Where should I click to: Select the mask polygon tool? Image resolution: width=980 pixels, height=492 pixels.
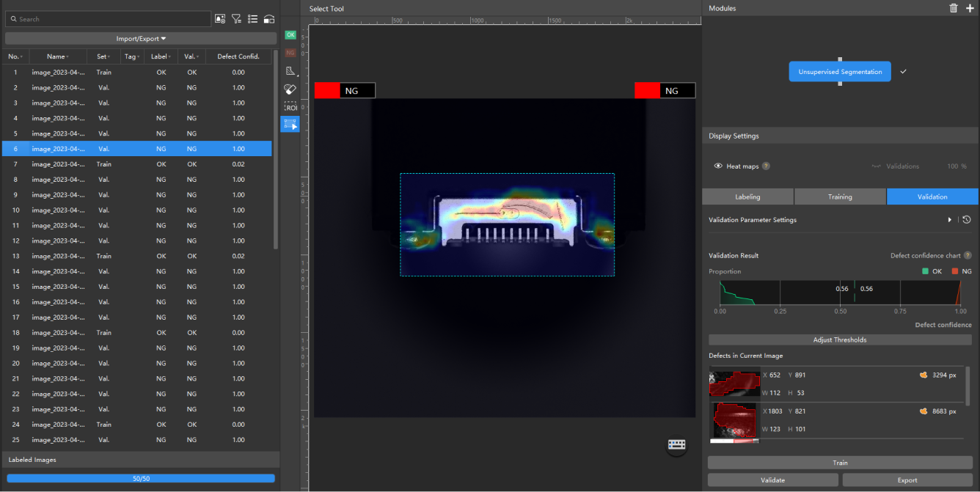[x=290, y=71]
